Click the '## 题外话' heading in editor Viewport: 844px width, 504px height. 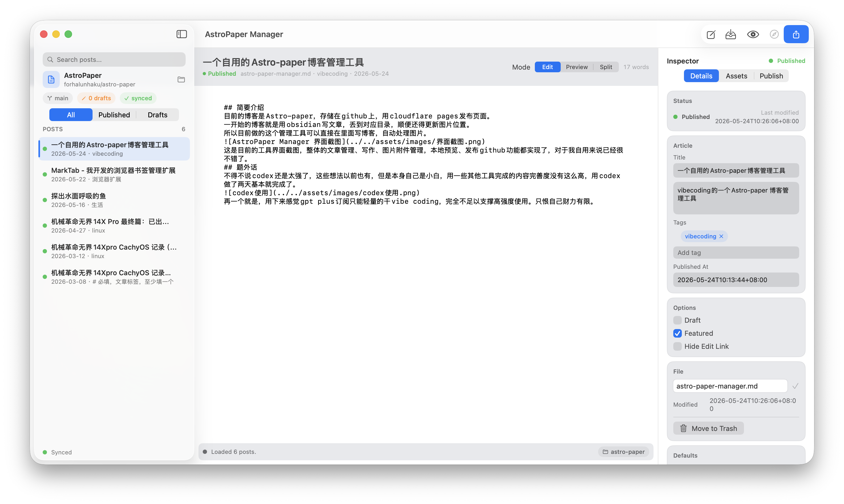240,167
